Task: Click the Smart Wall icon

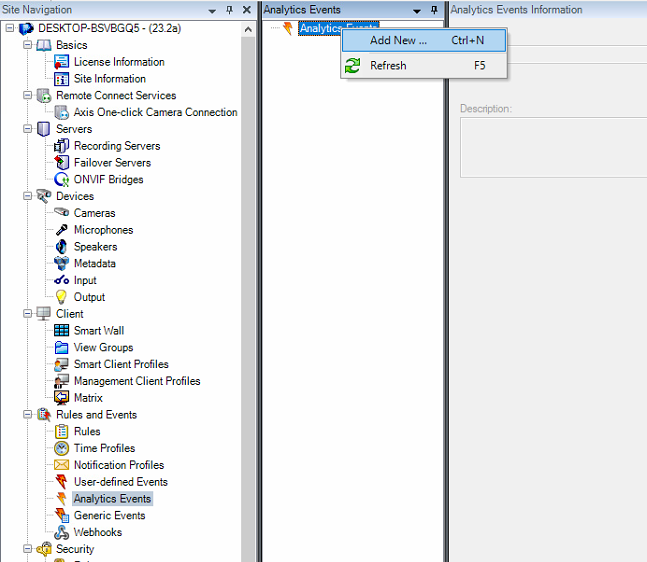Action: 62,331
